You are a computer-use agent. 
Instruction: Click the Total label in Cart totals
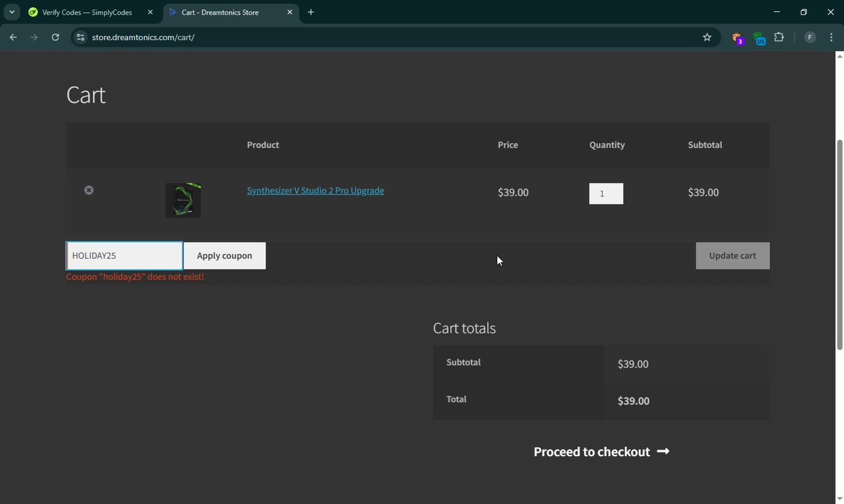point(456,399)
